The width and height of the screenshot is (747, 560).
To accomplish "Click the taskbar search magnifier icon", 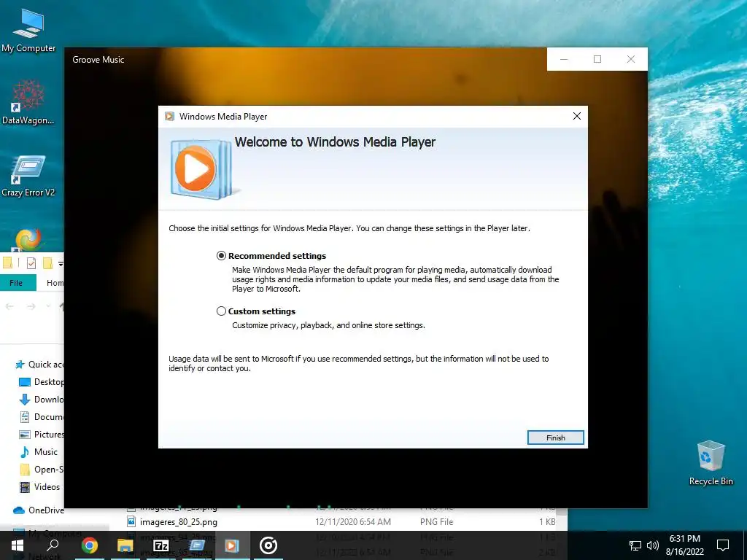I will pyautogui.click(x=53, y=545).
